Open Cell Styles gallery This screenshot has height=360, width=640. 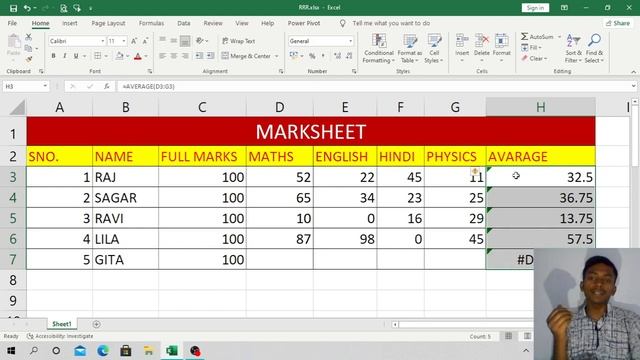point(434,49)
